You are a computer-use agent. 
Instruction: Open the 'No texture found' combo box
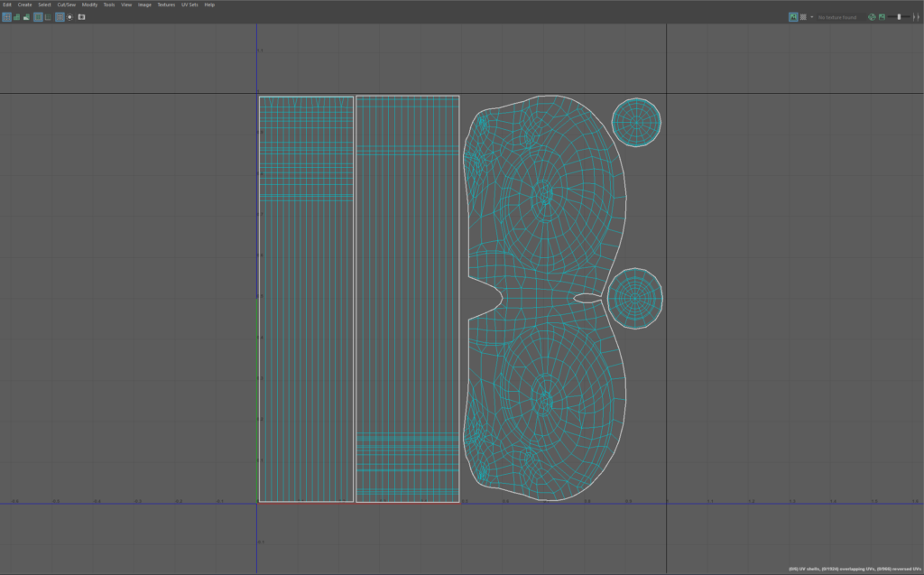click(x=839, y=17)
